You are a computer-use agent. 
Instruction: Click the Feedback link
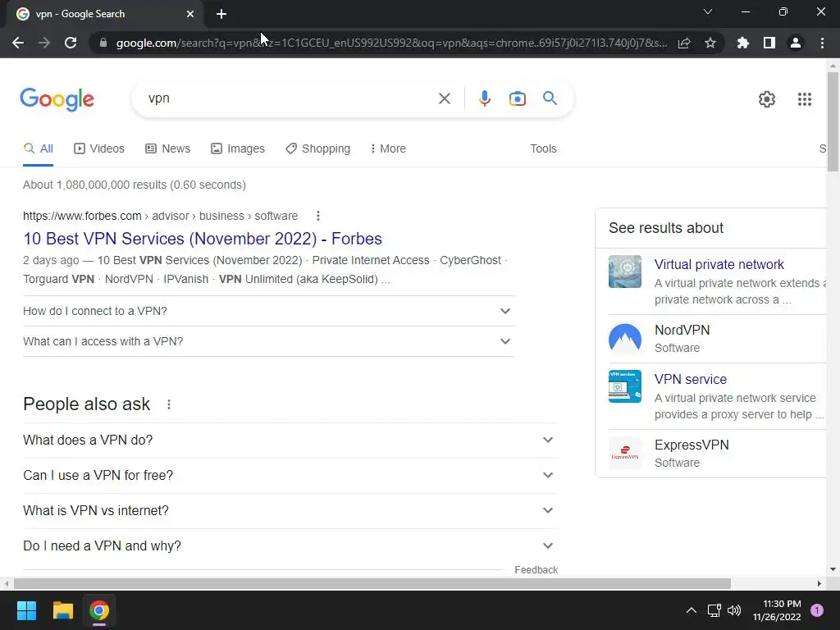(536, 570)
